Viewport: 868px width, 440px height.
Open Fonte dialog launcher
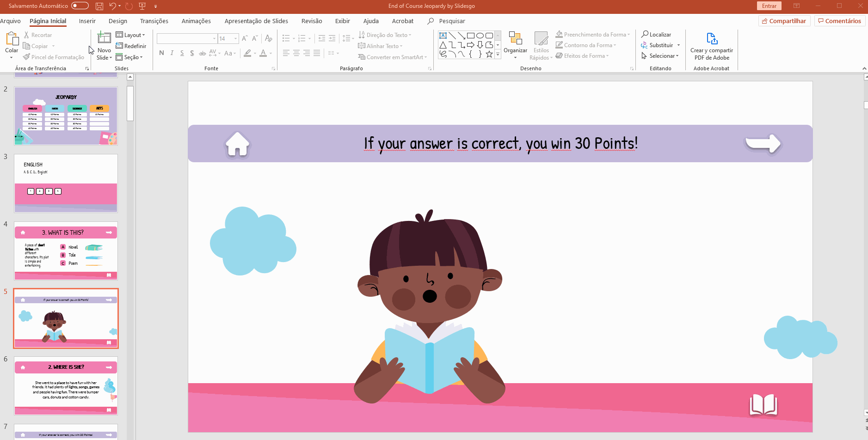coord(273,68)
